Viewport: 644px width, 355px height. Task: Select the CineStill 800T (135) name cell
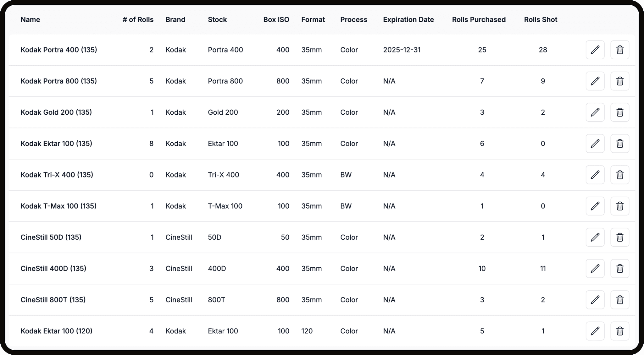(x=53, y=300)
